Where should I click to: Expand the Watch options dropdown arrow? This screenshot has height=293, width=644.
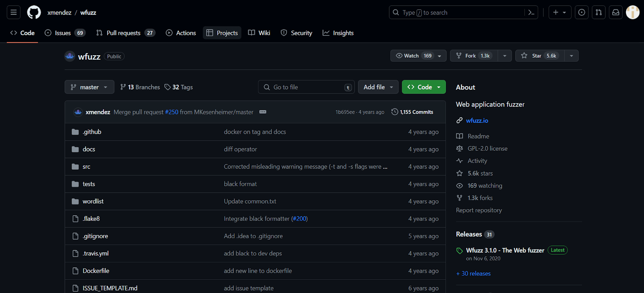(440, 56)
